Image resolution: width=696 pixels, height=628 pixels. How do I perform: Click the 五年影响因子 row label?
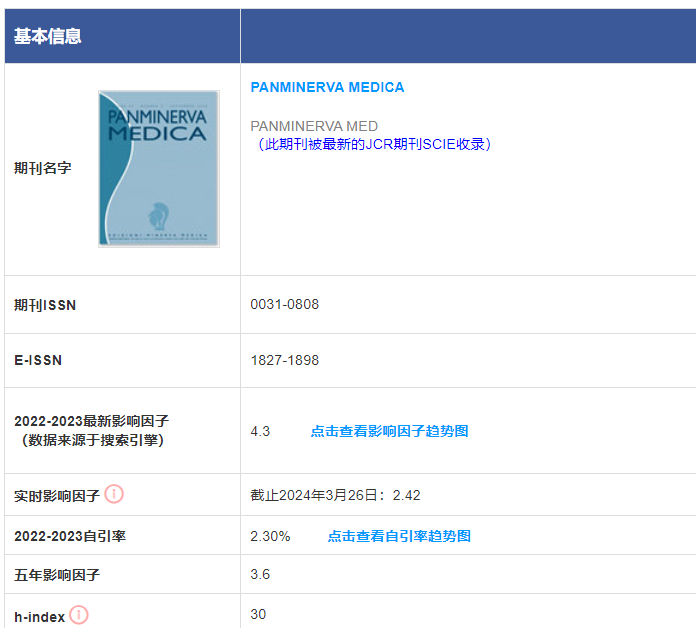click(57, 575)
